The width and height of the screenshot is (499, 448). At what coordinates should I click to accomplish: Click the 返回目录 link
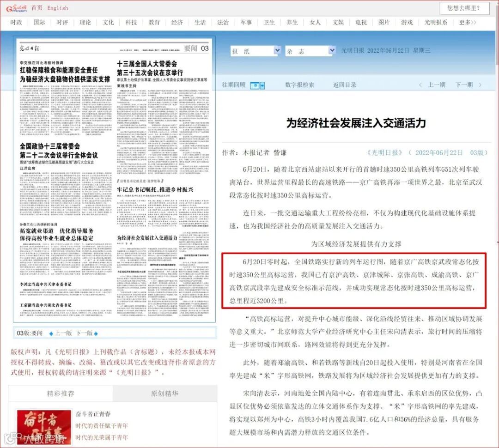tap(344, 85)
